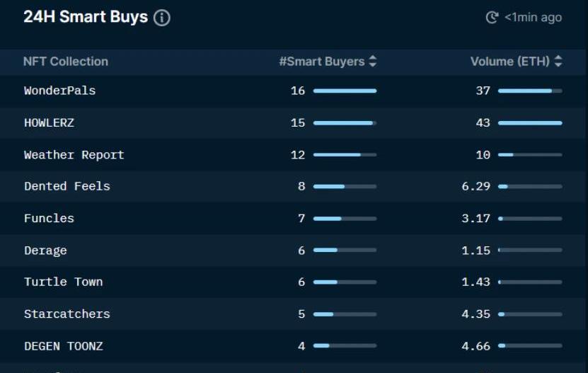Viewport: 588px width, 373px height.
Task: Open the Starcatchers collection
Action: 67,314
